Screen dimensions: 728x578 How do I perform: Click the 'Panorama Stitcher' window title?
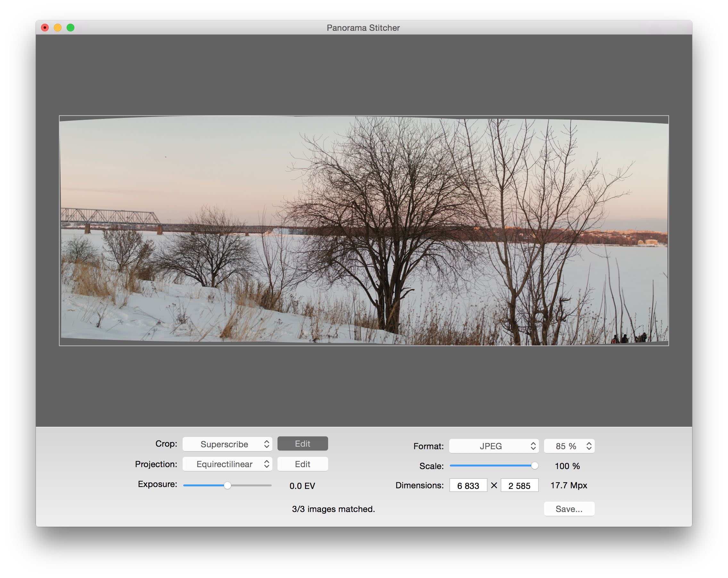(363, 28)
